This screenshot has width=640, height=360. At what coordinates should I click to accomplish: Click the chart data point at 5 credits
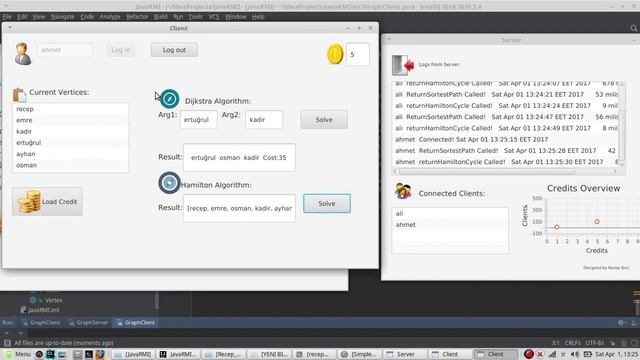597,222
